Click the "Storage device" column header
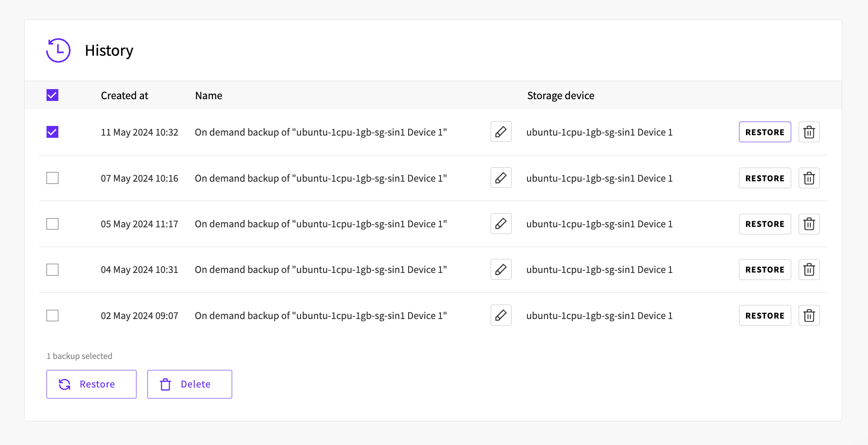868x445 pixels. tap(561, 96)
